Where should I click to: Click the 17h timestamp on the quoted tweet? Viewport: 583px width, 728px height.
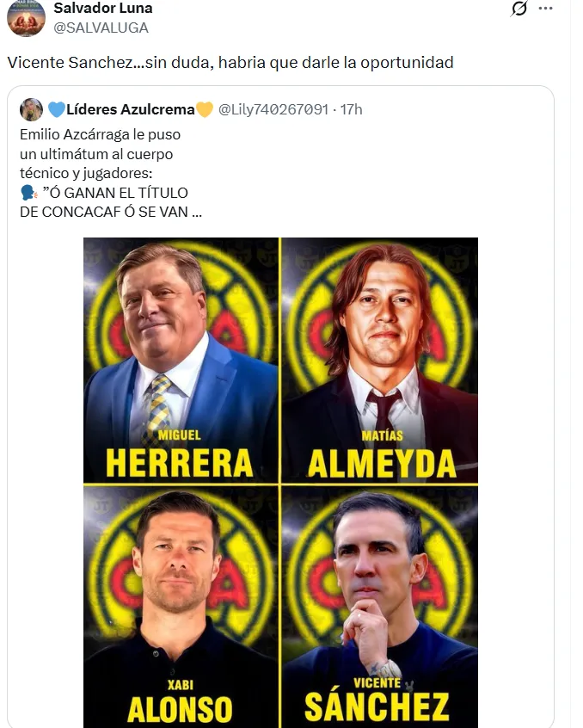point(352,109)
